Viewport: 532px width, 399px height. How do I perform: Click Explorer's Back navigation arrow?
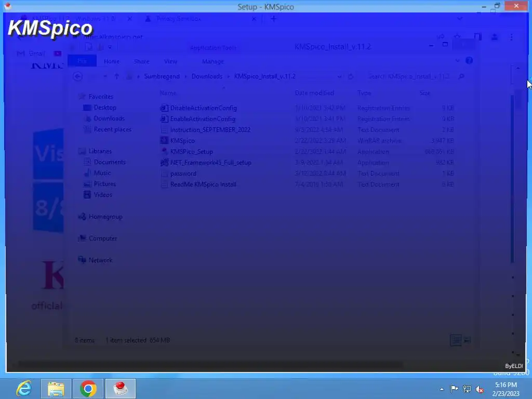(x=78, y=76)
